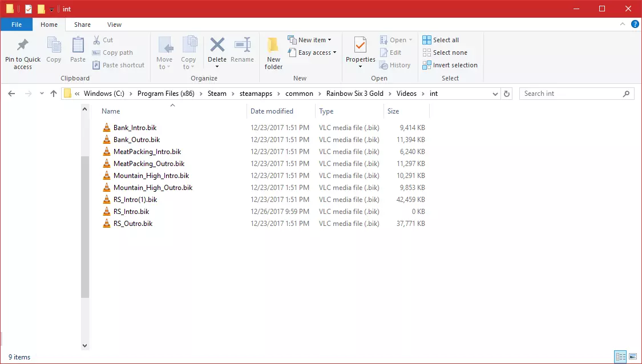Click the History ribbon command
642x364 pixels.
(x=395, y=65)
